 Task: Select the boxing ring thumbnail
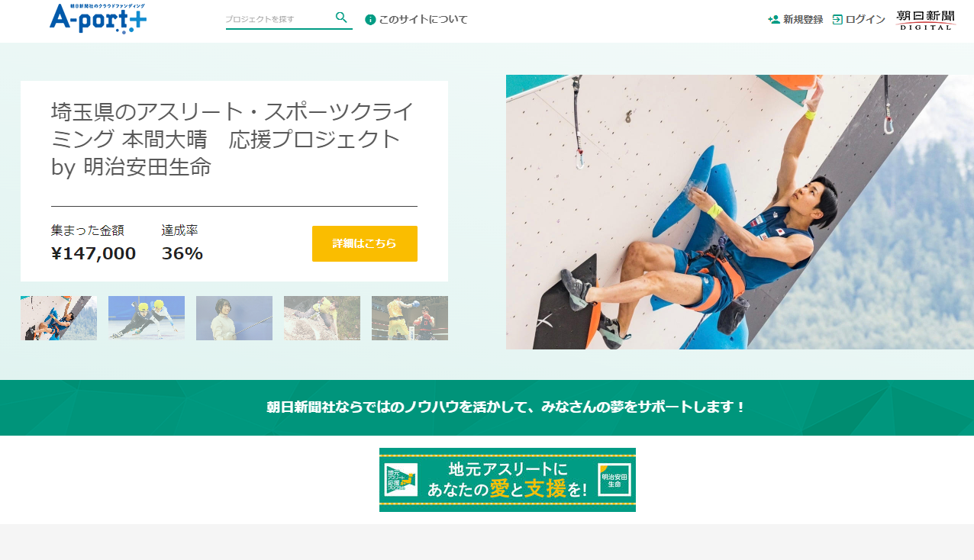point(410,318)
